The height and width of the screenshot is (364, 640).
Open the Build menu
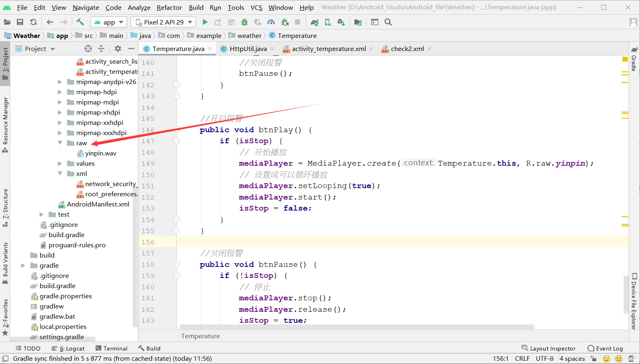tap(196, 7)
